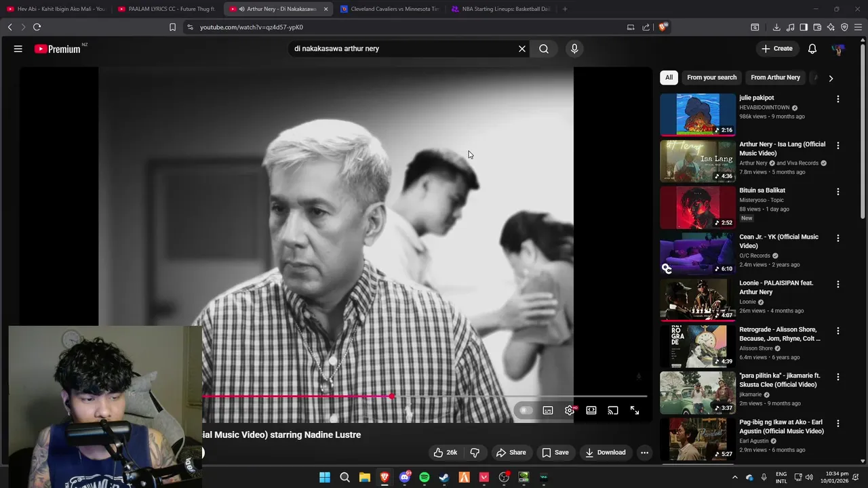Select the All filter chip
Image resolution: width=868 pixels, height=488 pixels.
669,77
